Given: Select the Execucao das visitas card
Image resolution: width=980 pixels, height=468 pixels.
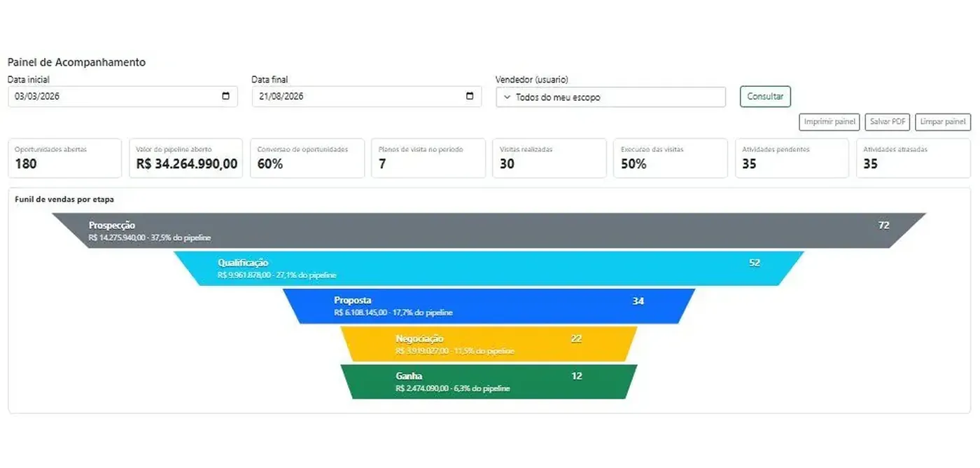Looking at the screenshot, I should (671, 158).
